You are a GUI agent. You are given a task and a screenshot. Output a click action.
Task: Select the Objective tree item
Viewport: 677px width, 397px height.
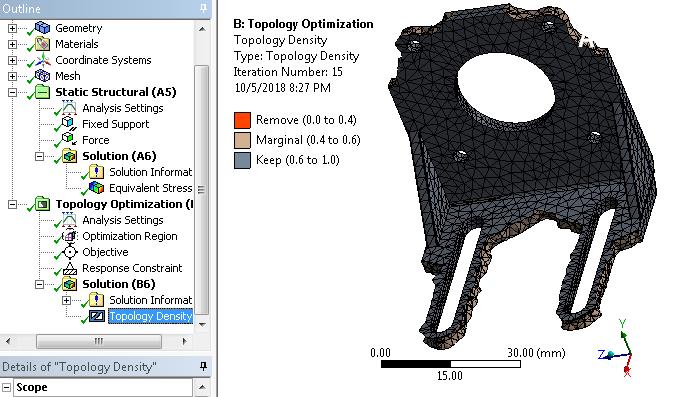pos(105,252)
